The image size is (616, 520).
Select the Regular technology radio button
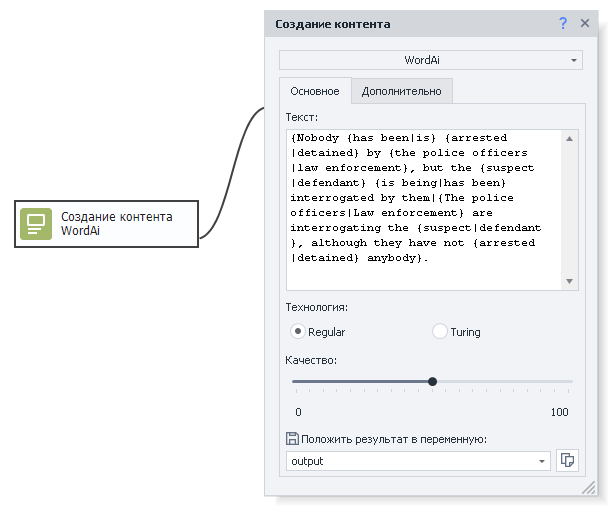pyautogui.click(x=298, y=331)
